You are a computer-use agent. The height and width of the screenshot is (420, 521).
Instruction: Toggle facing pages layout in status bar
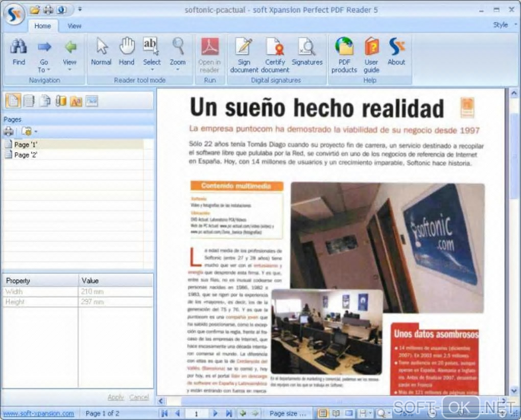tap(336, 413)
